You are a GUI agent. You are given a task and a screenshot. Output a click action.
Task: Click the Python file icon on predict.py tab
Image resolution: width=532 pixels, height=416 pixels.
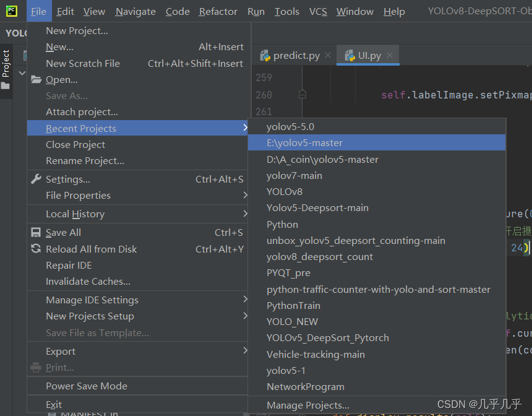pyautogui.click(x=265, y=55)
